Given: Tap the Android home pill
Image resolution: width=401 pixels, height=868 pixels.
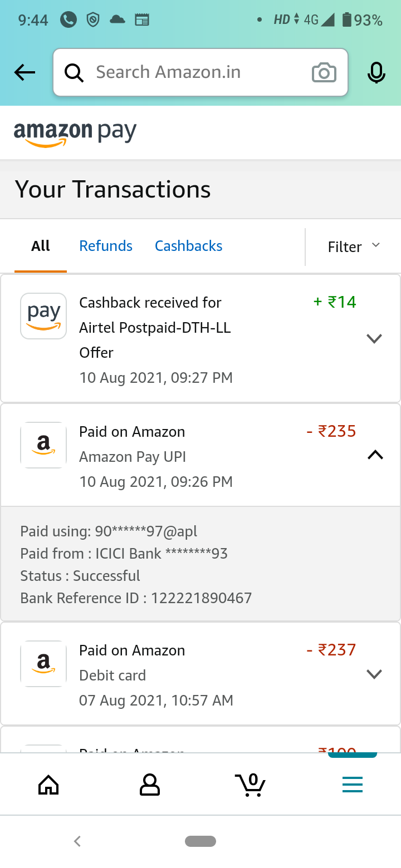Looking at the screenshot, I should coord(200,841).
